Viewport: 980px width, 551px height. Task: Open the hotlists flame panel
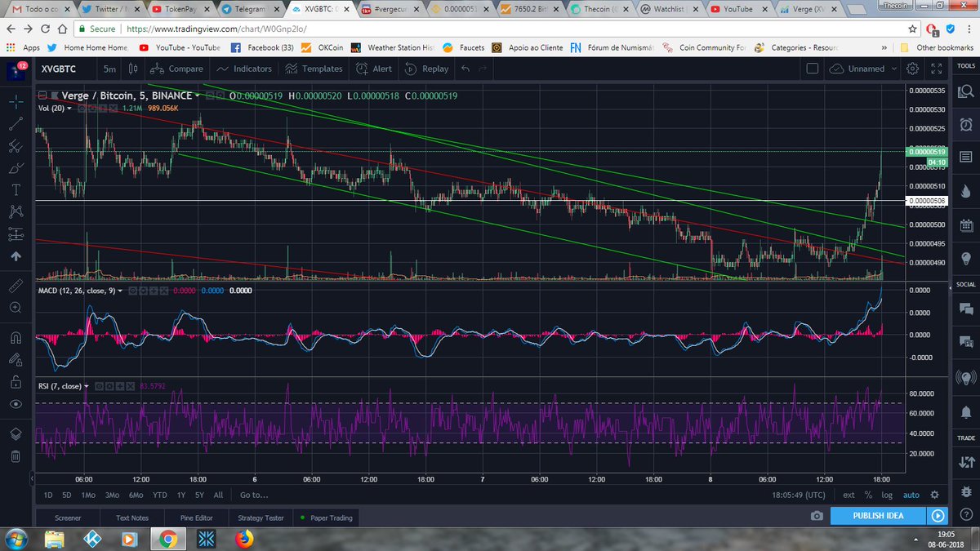(966, 191)
